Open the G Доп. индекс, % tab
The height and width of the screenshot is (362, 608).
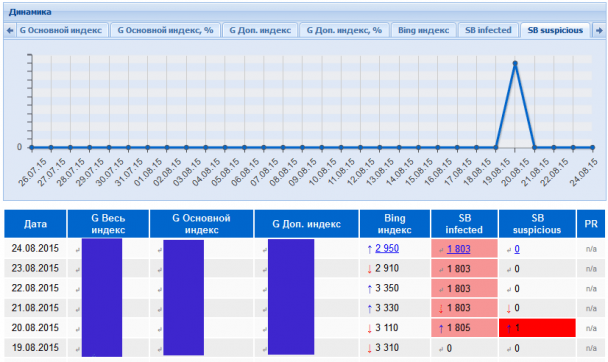point(344,30)
